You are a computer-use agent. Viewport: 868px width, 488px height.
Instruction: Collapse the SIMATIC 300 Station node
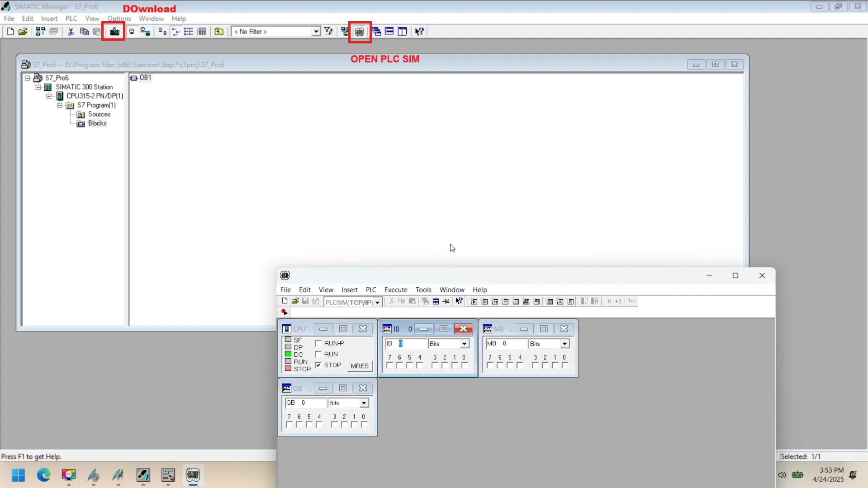(38, 87)
